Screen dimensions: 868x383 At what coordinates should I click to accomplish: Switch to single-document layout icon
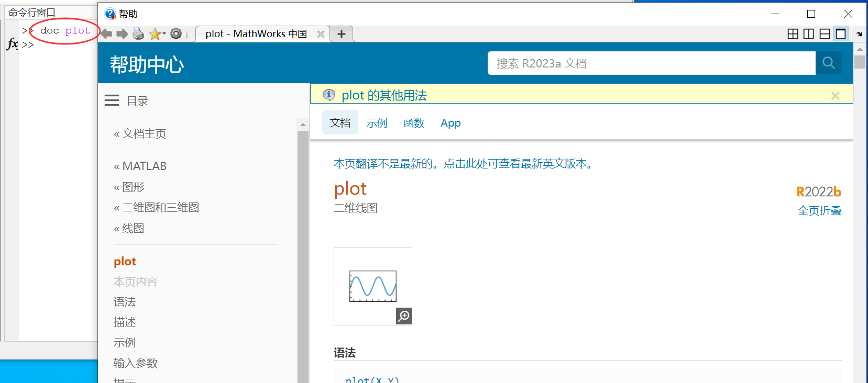point(841,34)
